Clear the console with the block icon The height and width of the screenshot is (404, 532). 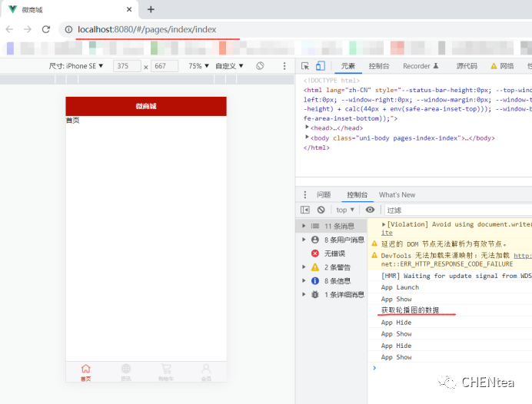click(x=321, y=210)
